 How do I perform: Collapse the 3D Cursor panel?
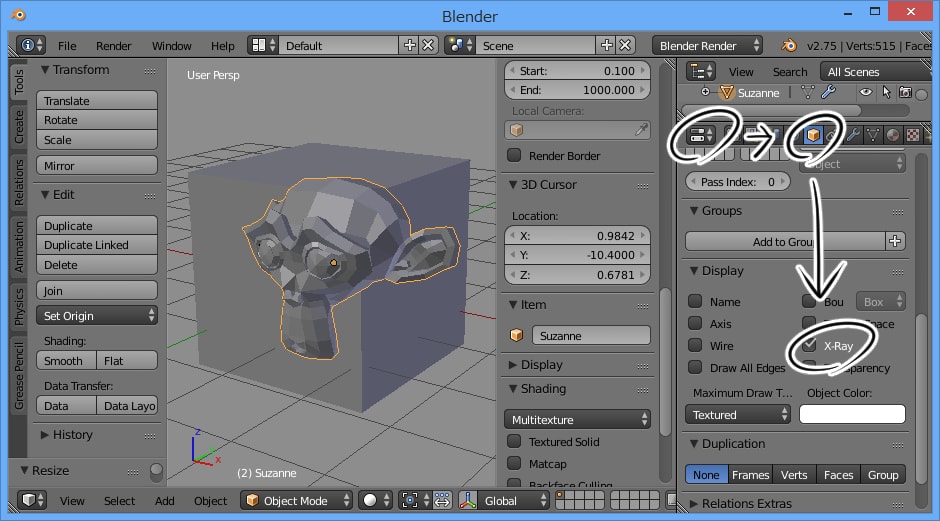513,185
